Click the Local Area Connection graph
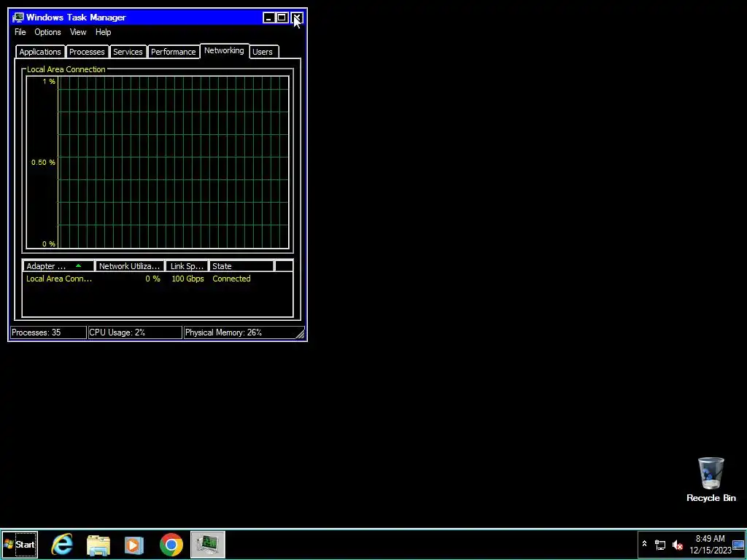This screenshot has width=747, height=560. pos(158,162)
